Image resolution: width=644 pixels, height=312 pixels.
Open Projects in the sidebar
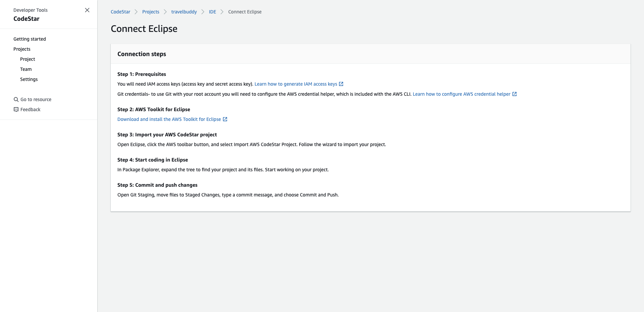point(22,49)
